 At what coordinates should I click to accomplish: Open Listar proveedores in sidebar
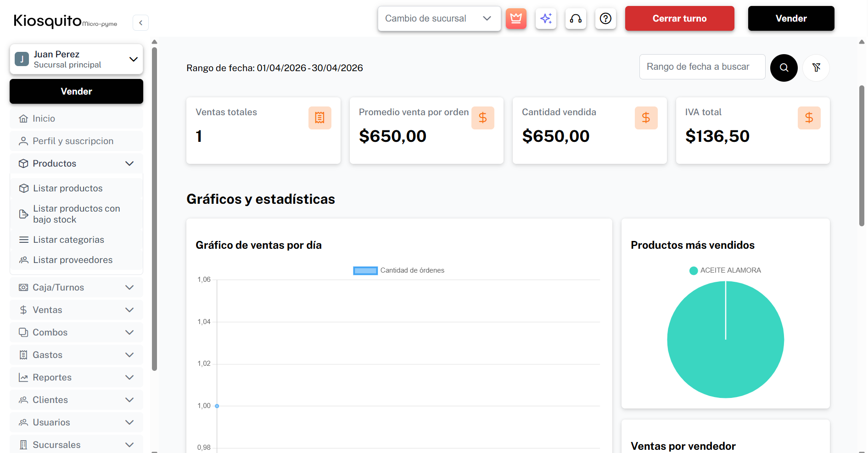[73, 260]
